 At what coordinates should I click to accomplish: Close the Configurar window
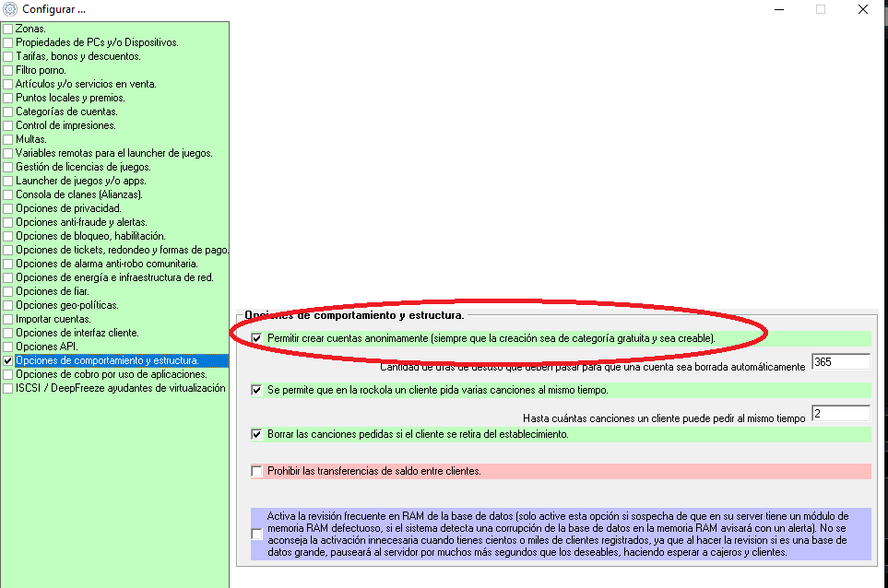coord(862,9)
